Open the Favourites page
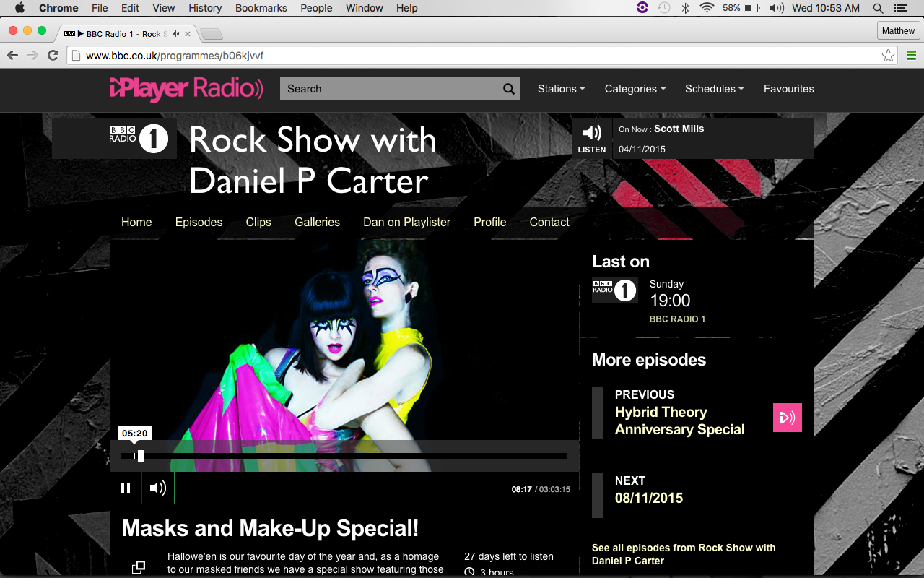The width and height of the screenshot is (924, 578). [789, 89]
